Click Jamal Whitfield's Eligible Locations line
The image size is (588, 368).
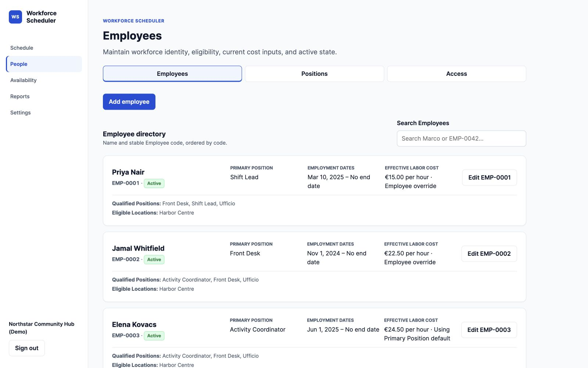(x=153, y=289)
